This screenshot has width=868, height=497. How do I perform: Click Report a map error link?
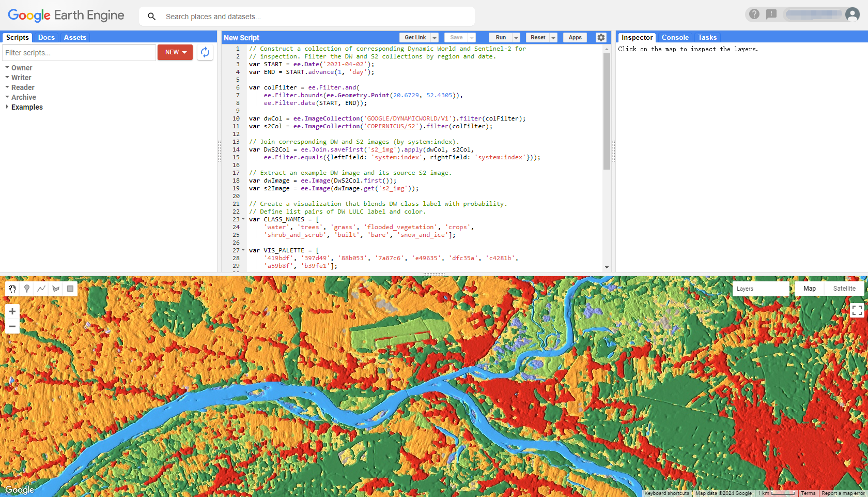[x=843, y=493]
